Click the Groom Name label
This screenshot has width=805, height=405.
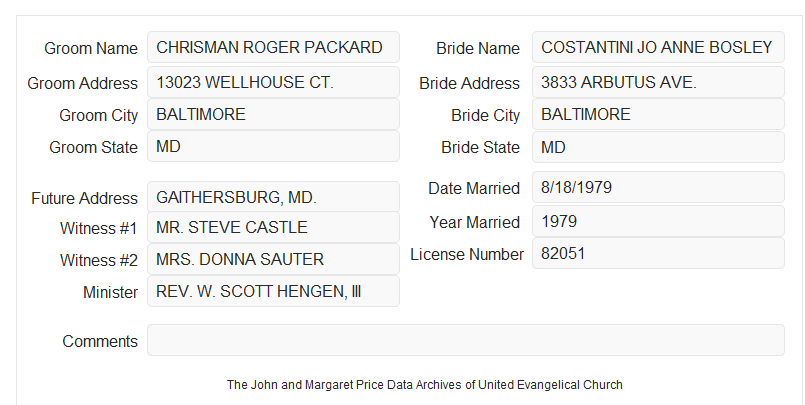[91, 48]
